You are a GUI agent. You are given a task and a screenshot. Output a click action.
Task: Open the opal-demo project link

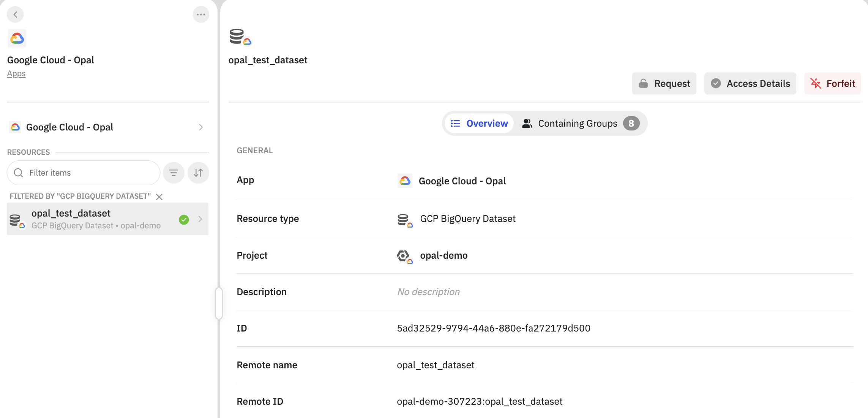pos(443,255)
